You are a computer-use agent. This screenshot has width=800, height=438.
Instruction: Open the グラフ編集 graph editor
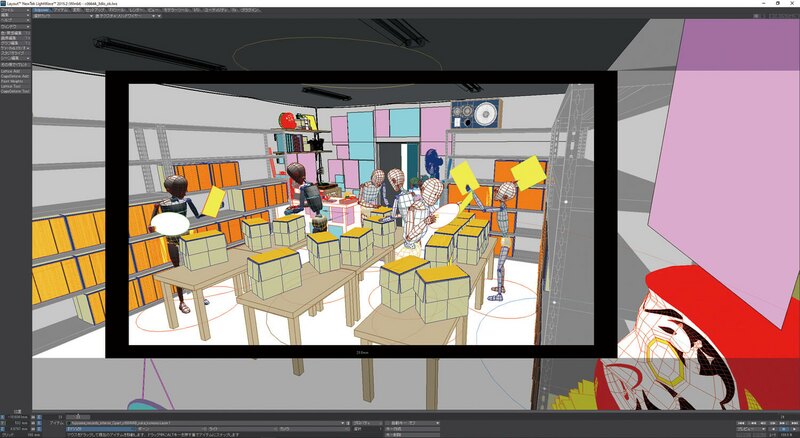[13, 40]
